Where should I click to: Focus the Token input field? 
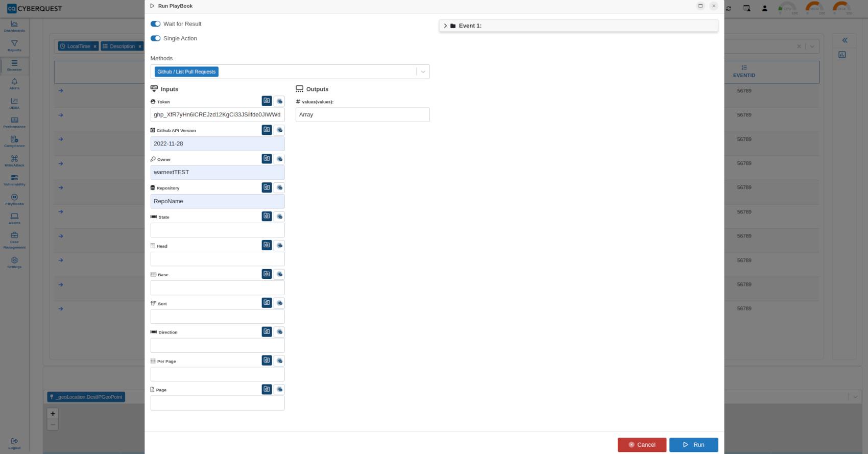tap(218, 115)
